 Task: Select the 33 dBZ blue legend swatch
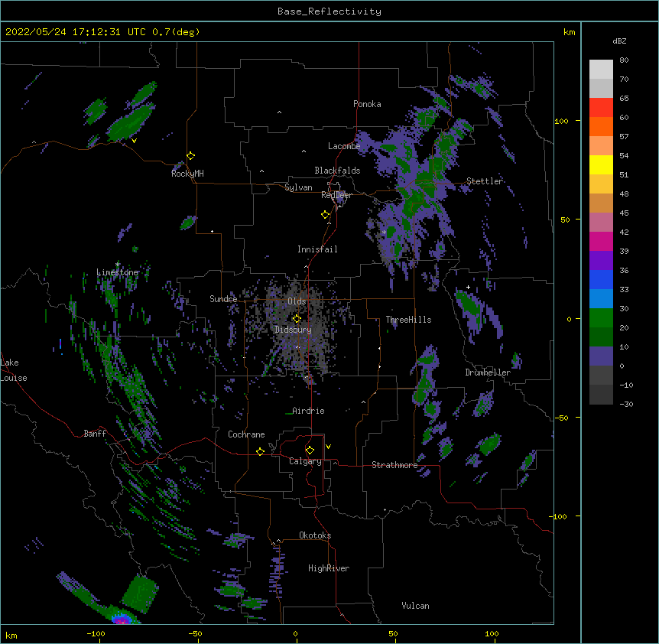601,279
